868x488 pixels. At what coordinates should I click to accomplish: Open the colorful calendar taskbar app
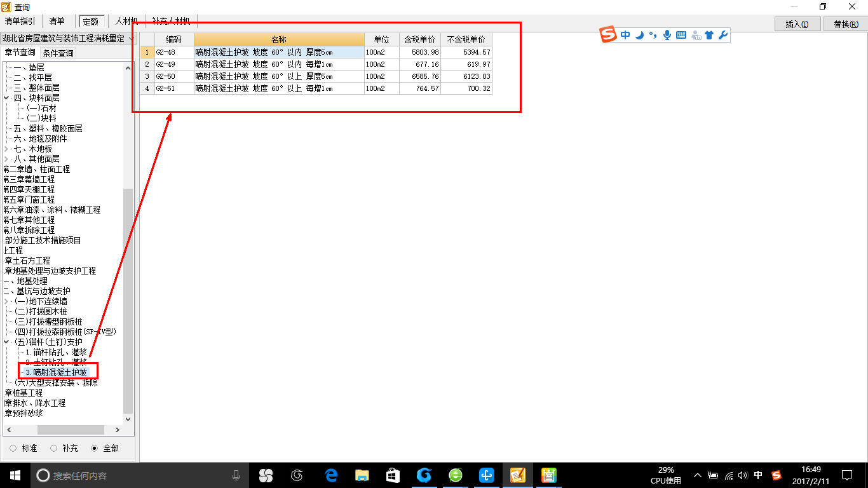coord(549,475)
